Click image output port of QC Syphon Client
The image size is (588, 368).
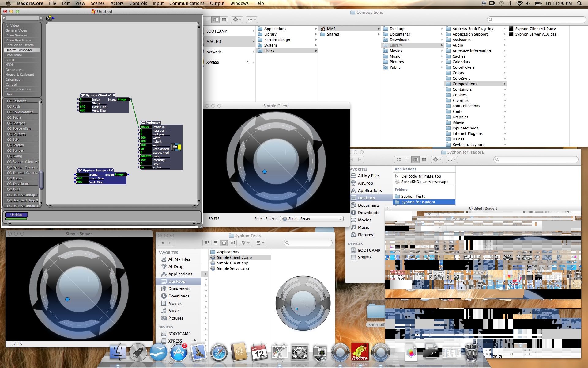(131, 99)
